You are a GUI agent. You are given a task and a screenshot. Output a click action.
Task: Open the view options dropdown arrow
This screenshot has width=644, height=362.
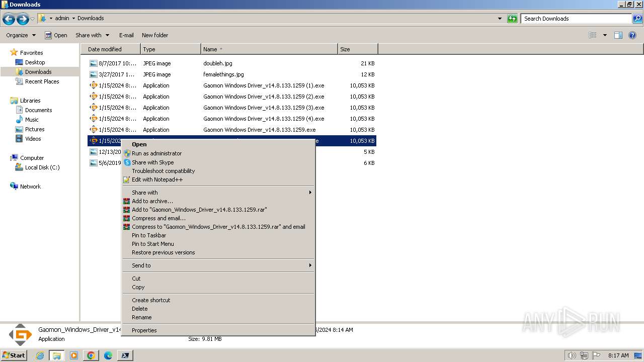coord(605,35)
